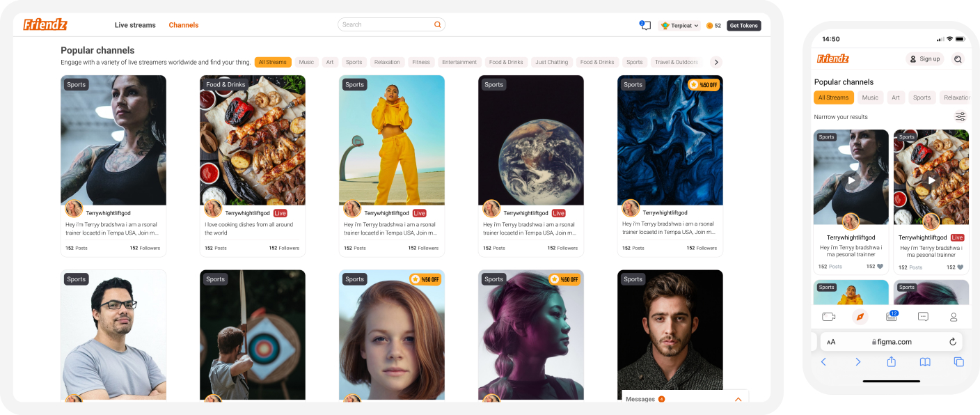Open the man with glasses channel thumbnail
This screenshot has height=415, width=980.
click(113, 335)
